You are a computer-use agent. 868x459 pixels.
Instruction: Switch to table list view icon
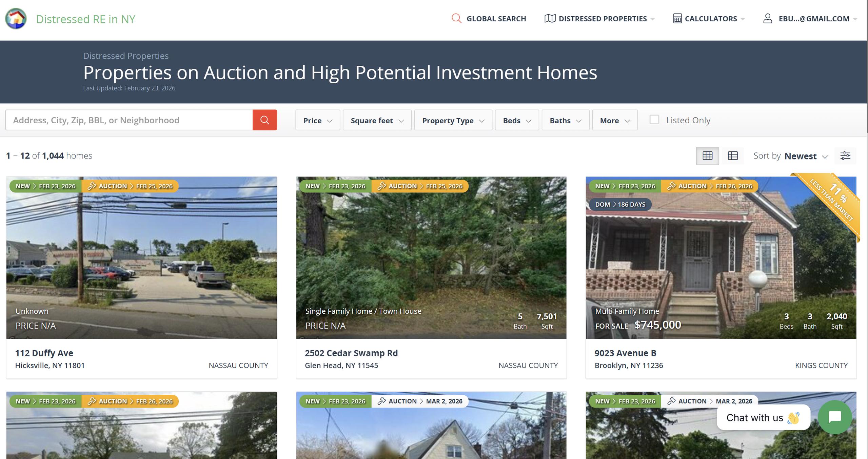733,156
